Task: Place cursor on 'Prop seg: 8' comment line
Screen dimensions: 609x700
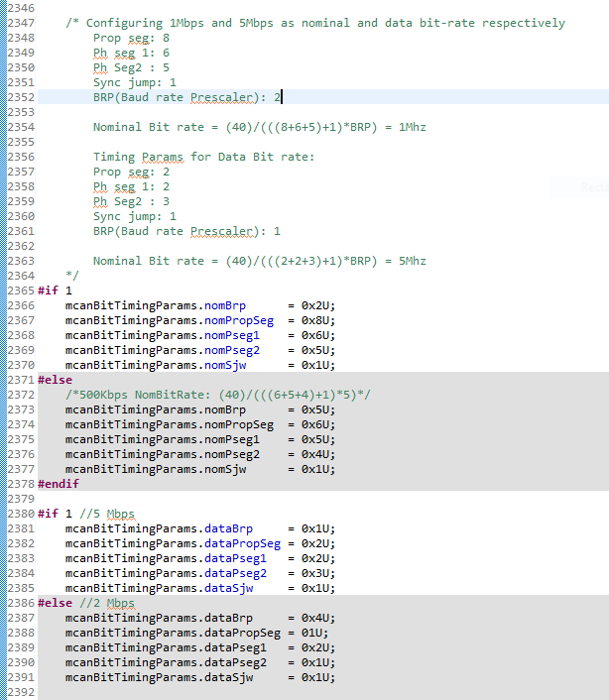Action: [x=131, y=38]
